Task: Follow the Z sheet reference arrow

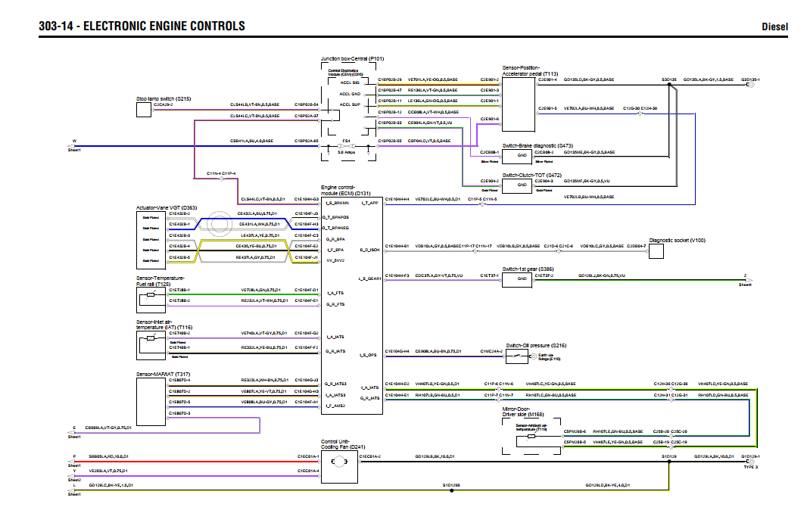Action: [x=745, y=280]
